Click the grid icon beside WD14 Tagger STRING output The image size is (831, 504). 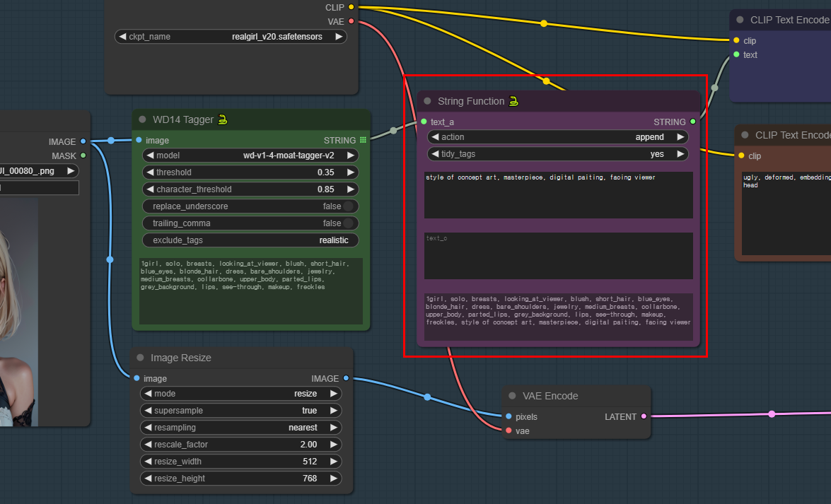coord(363,140)
